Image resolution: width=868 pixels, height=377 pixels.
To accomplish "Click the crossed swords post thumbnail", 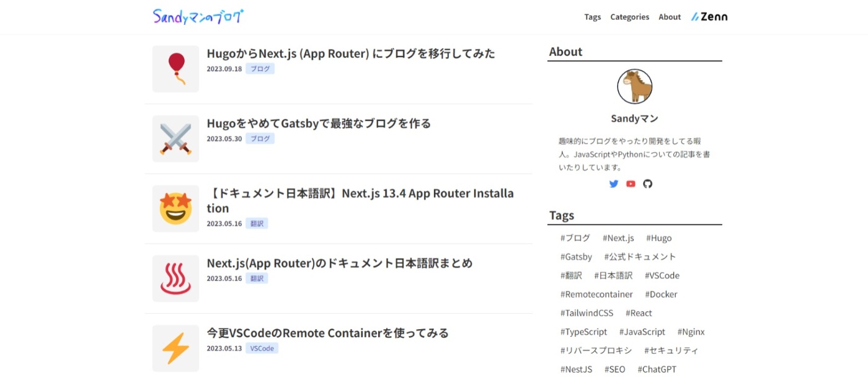I will (x=176, y=139).
